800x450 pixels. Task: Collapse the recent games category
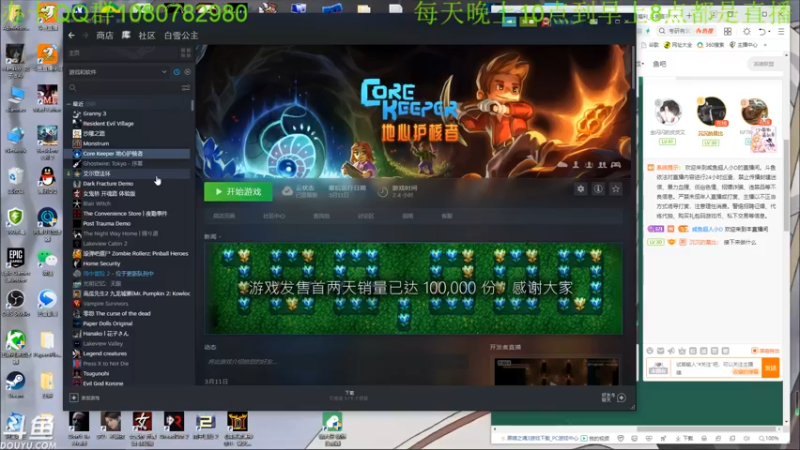coord(69,104)
